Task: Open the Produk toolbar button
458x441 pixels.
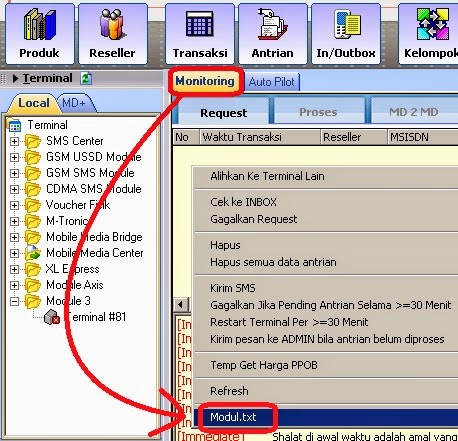Action: [40, 33]
